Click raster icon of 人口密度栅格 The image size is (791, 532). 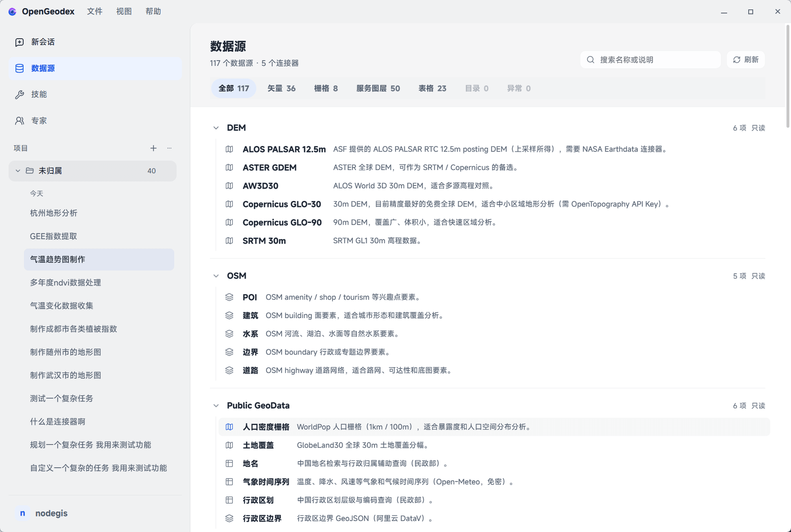click(x=229, y=427)
